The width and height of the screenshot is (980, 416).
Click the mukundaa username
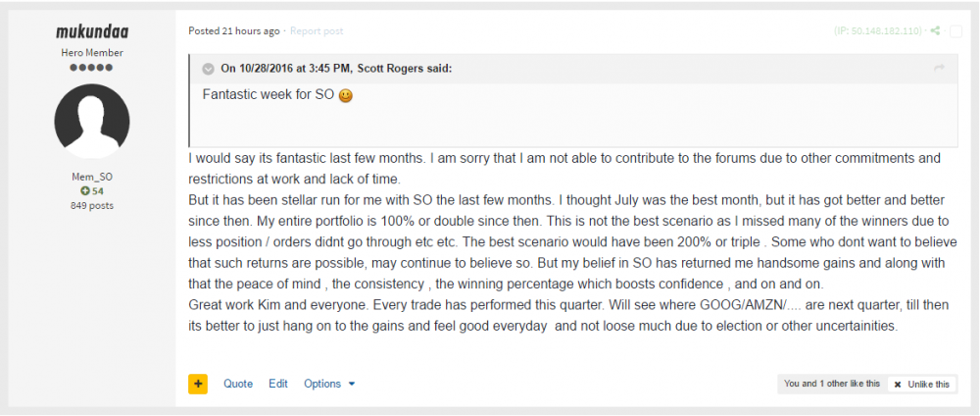pyautogui.click(x=92, y=31)
